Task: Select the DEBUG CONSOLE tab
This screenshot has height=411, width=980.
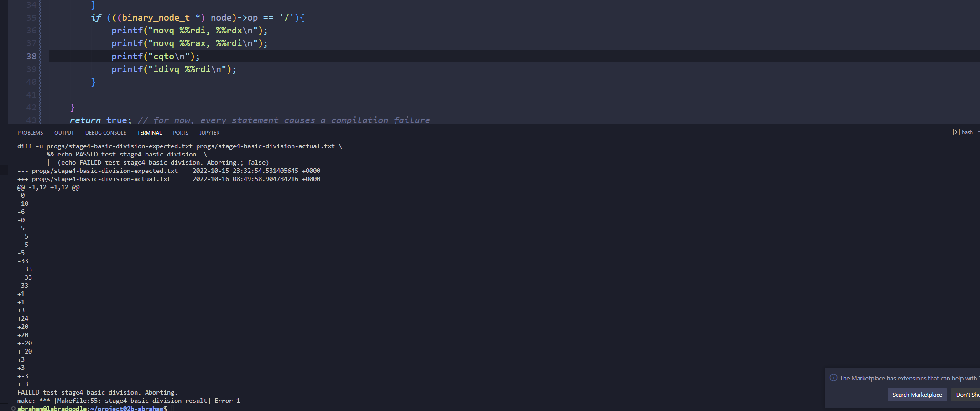Action: point(105,133)
